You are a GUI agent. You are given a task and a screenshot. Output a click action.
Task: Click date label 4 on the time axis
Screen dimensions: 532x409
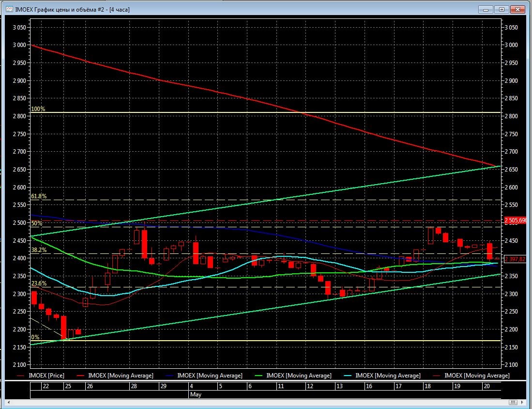click(x=191, y=386)
